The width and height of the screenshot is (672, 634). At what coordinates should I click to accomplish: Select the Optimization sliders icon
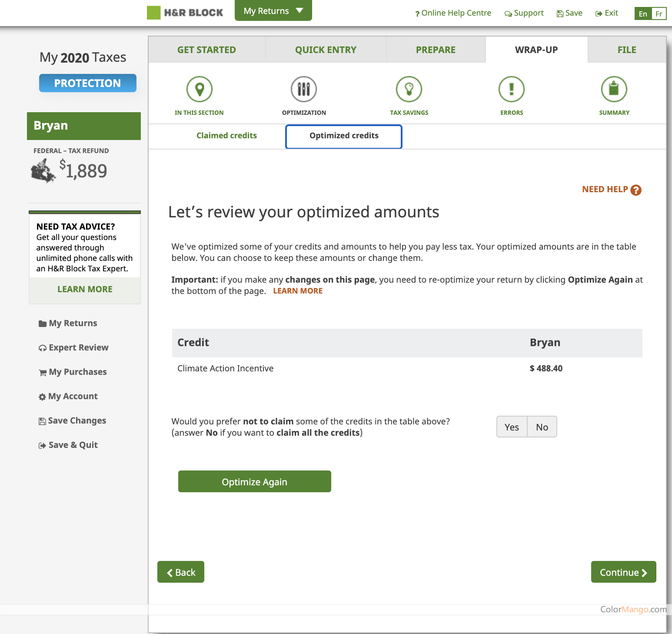click(x=303, y=89)
